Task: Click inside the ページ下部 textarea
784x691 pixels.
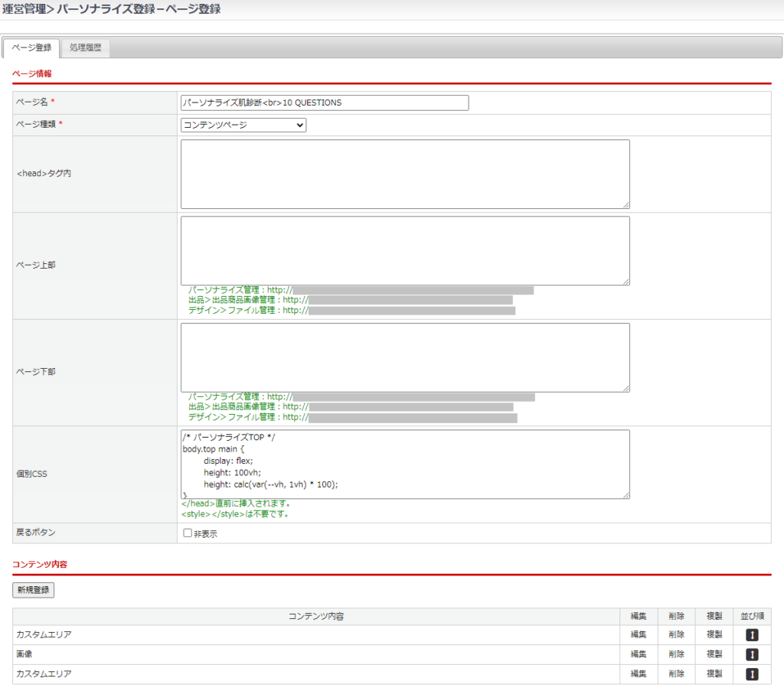Action: coord(405,357)
